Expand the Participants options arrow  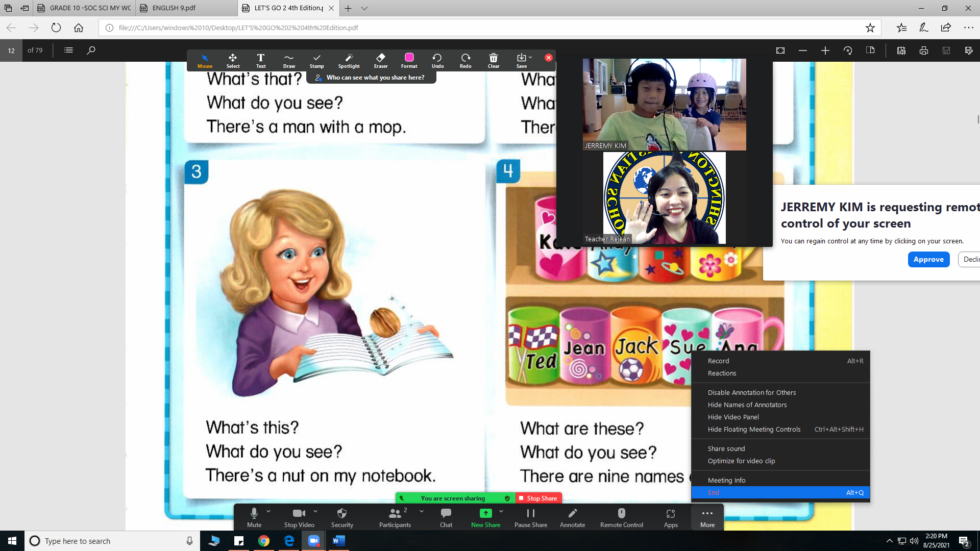coord(422,511)
